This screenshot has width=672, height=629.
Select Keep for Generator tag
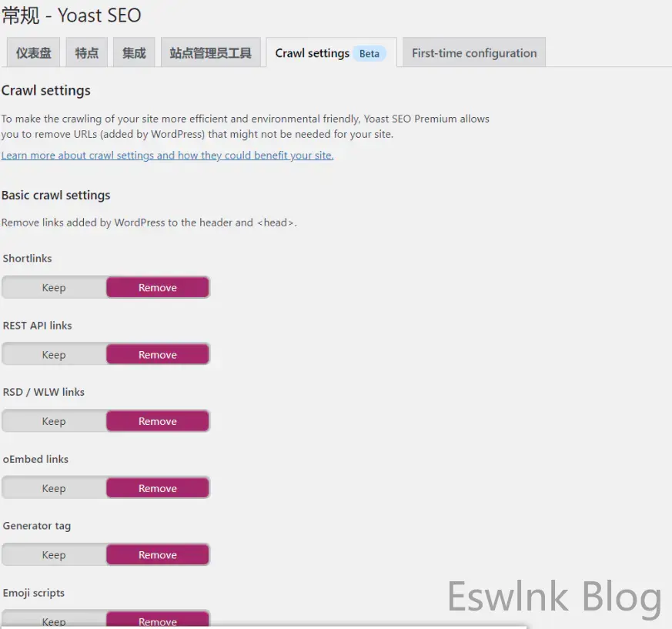tap(54, 555)
